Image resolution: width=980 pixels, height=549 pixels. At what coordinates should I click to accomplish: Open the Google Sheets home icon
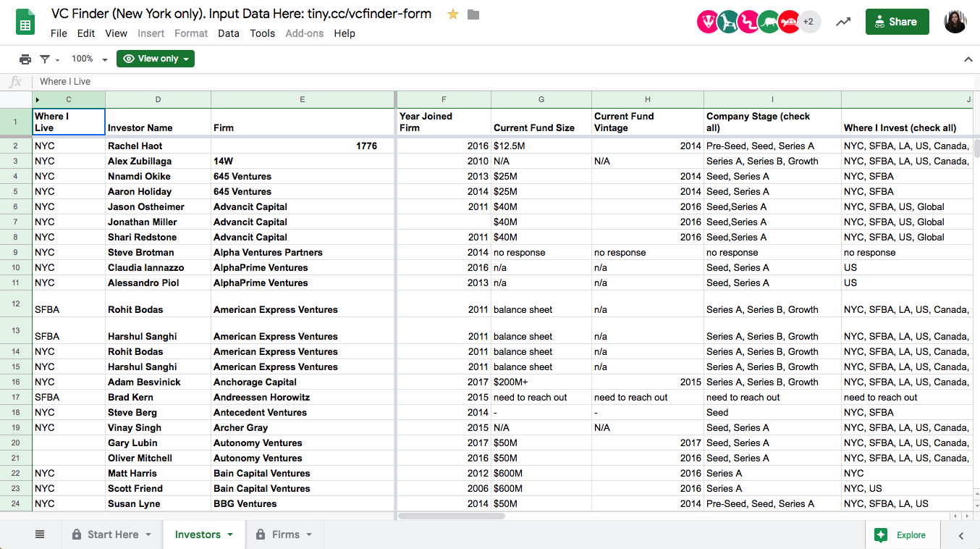coord(25,22)
